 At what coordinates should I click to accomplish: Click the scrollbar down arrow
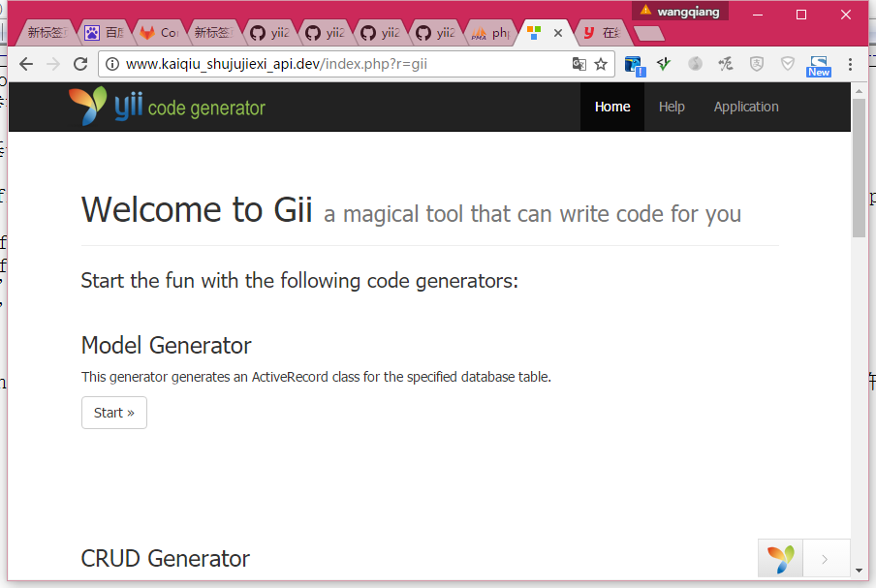tap(859, 571)
